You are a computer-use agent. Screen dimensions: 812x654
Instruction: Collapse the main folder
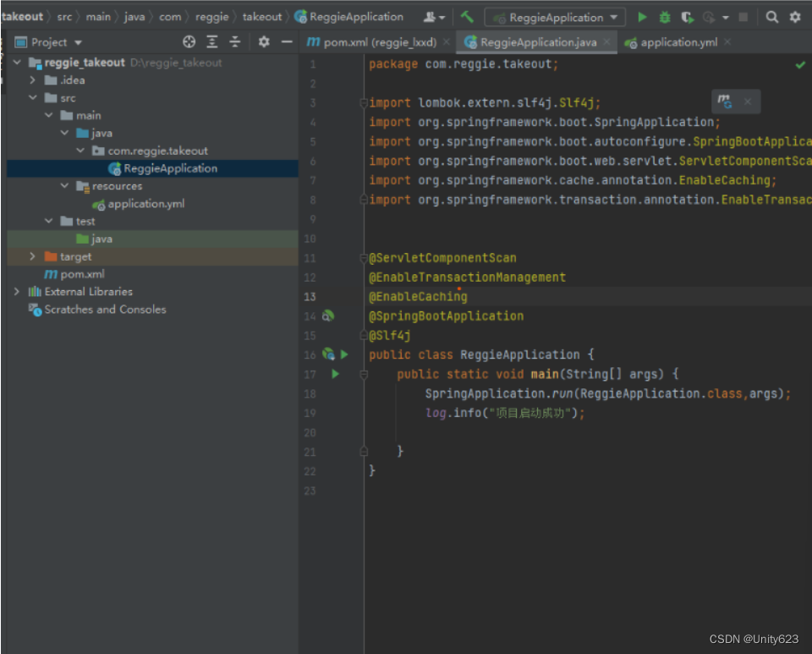click(x=49, y=115)
